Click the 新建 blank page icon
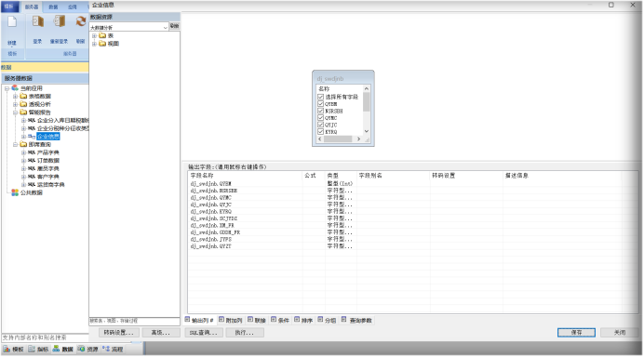 [x=12, y=21]
